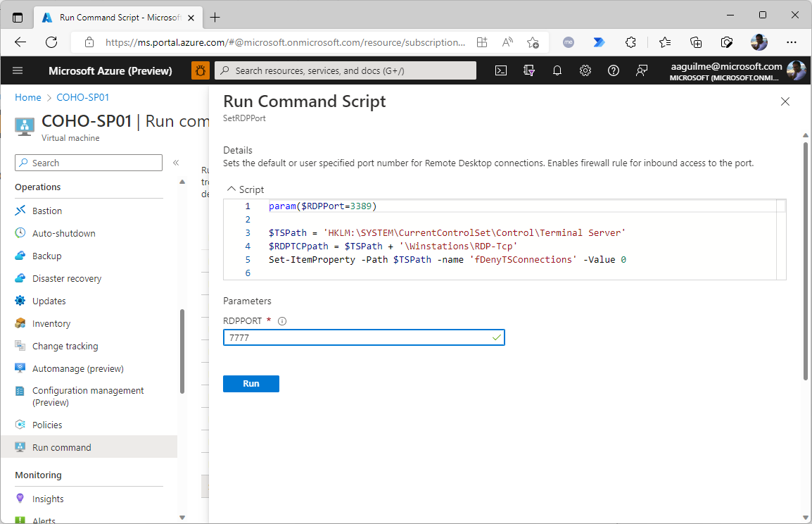Click the orange preview bug icon
This screenshot has height=524, width=812.
point(201,70)
